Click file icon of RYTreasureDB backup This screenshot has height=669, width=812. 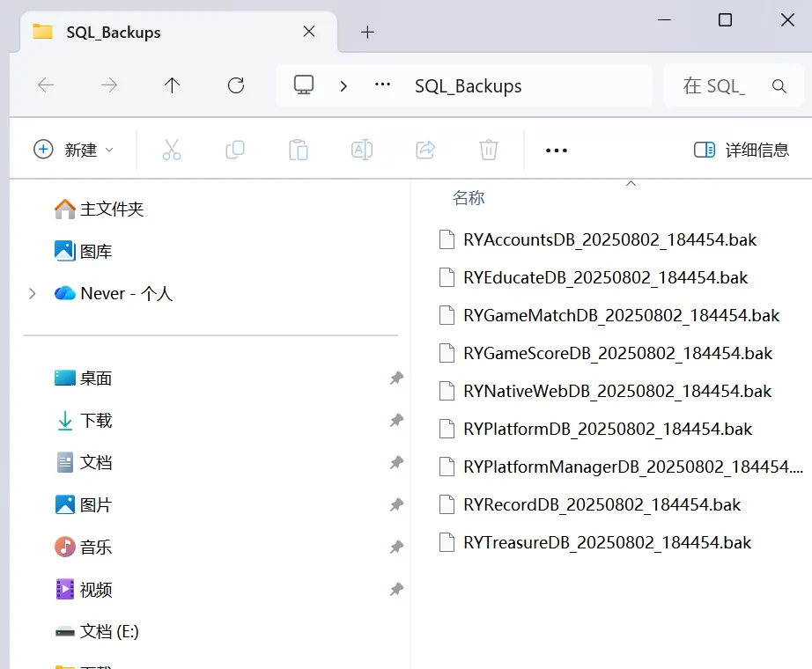pos(447,542)
